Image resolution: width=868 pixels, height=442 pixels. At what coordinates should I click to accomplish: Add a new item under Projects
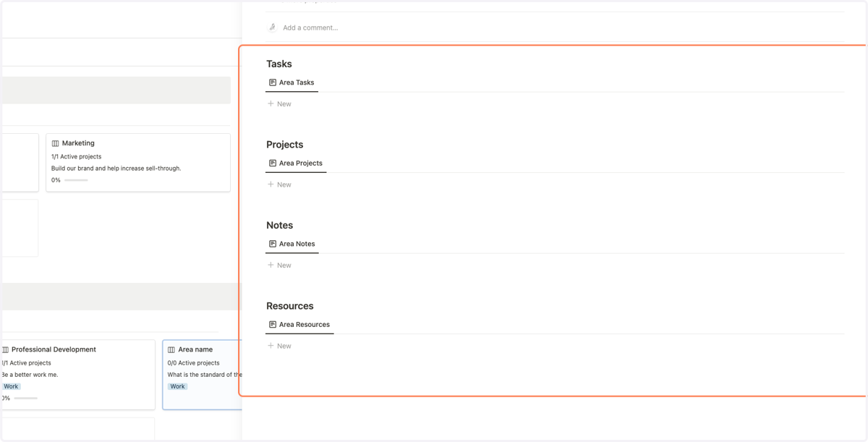click(279, 184)
